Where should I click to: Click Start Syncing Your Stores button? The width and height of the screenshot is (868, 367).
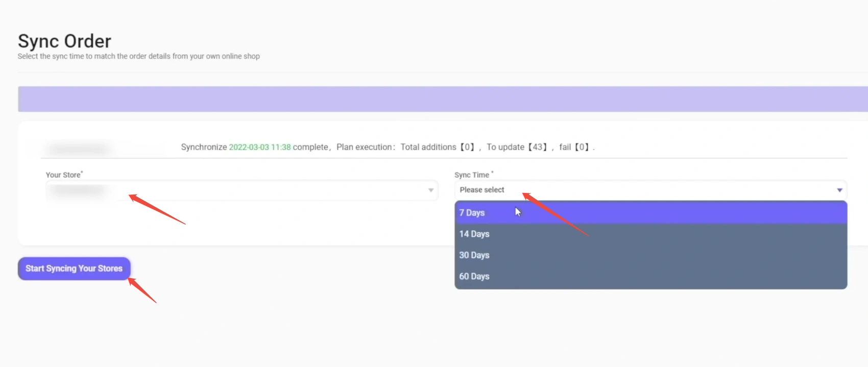point(74,268)
